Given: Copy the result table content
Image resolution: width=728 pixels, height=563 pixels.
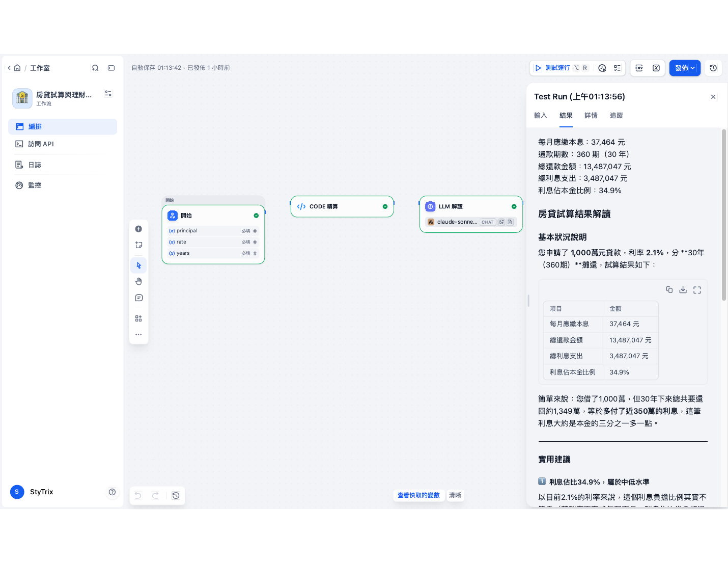Looking at the screenshot, I should click(669, 289).
